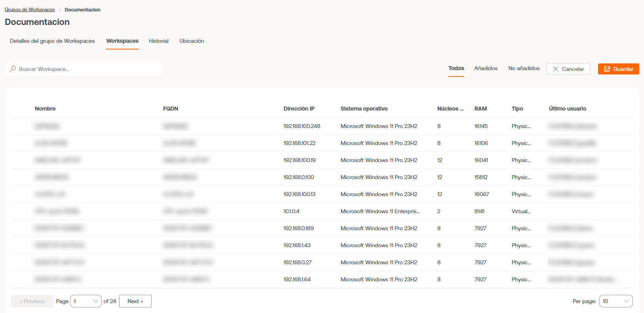Click the Núcleos value 2 in 10.1.0.4 row
Image resolution: width=644 pixels, height=313 pixels.
point(439,211)
